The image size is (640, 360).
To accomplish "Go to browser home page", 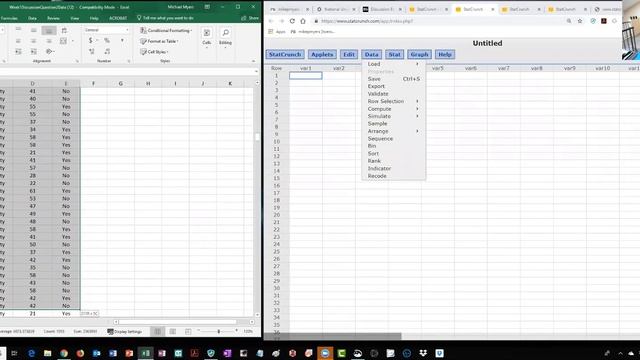I will tap(303, 21).
